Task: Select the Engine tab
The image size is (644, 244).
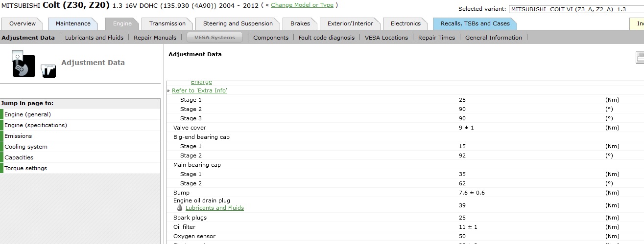Action: point(122,23)
